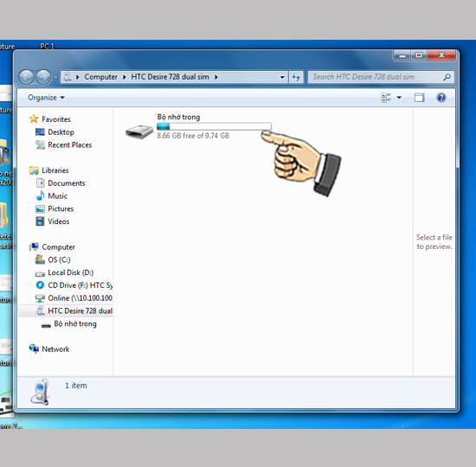Open Desktop under Favorites
Image resolution: width=476 pixels, height=467 pixels.
pos(61,132)
